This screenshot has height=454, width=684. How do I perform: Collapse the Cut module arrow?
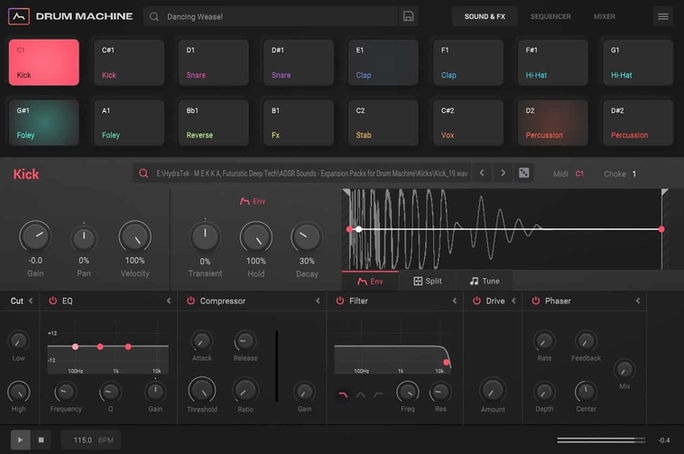(x=31, y=300)
